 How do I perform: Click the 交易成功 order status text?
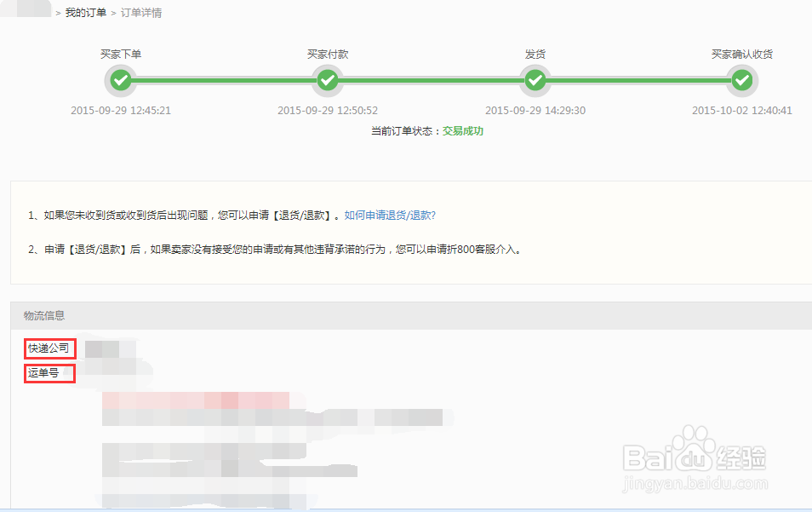tap(462, 131)
